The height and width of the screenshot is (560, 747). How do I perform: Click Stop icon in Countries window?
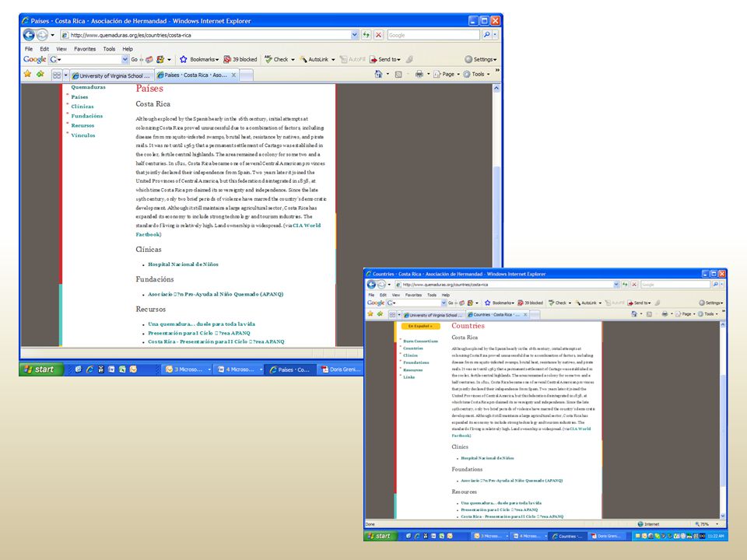coord(634,285)
